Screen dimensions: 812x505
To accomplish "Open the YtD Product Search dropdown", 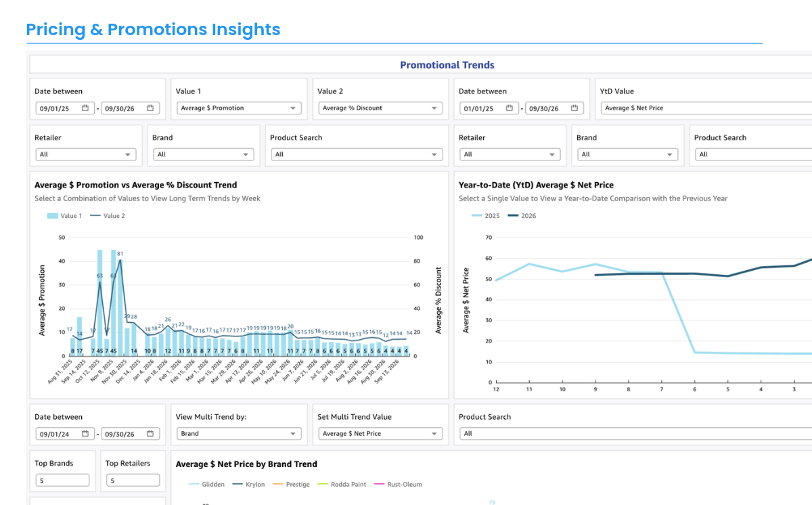I will [x=754, y=154].
